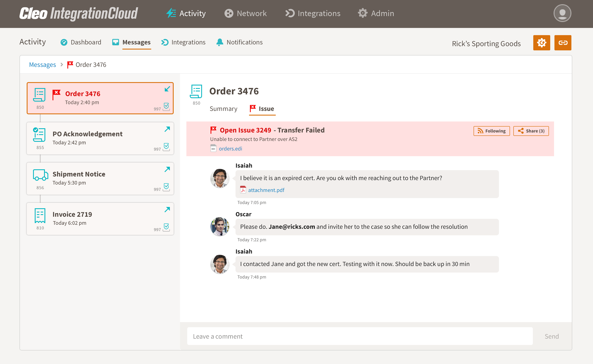Open the Share options for Issue 3249

point(530,130)
